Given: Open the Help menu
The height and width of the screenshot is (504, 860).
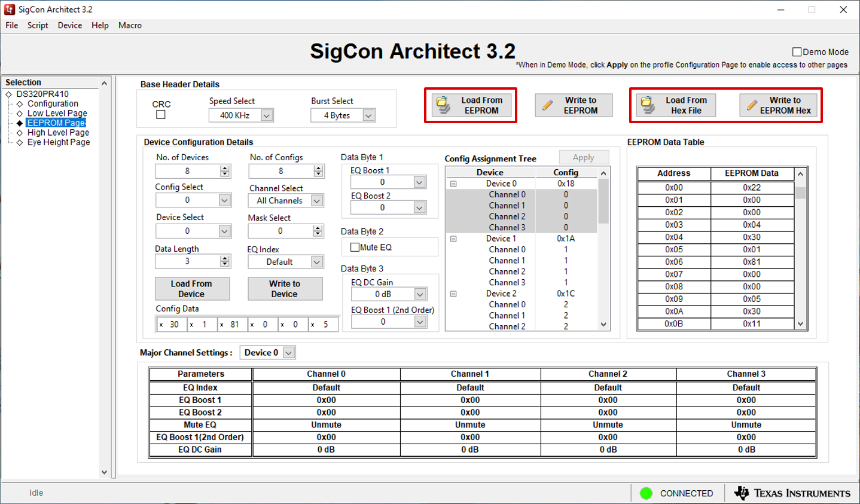Looking at the screenshot, I should [x=100, y=25].
